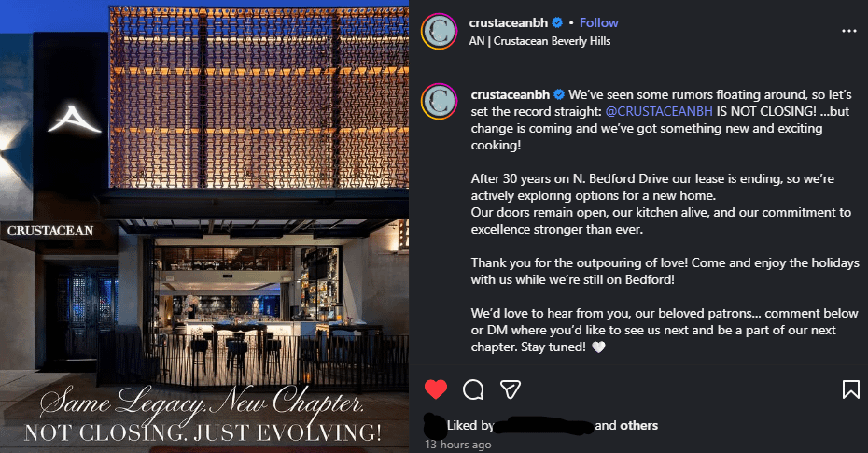Follow the crustaceanbh account
The width and height of the screenshot is (868, 453).
(x=599, y=22)
